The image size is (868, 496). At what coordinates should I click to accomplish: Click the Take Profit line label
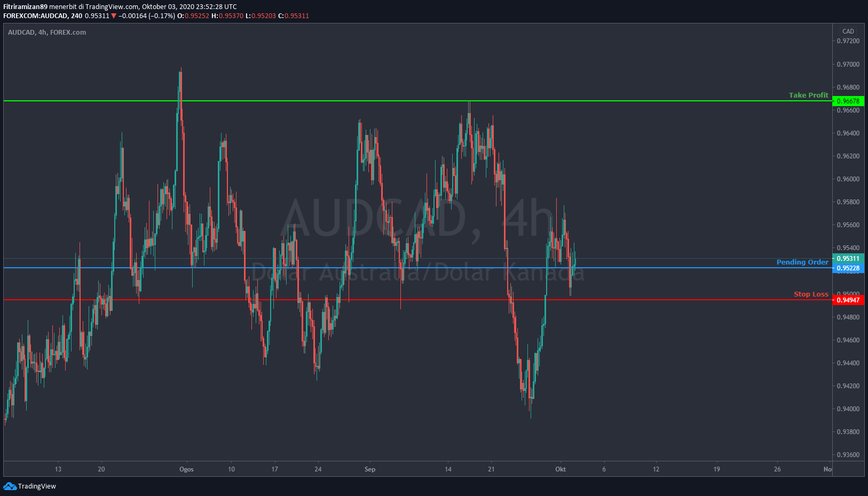tap(808, 95)
